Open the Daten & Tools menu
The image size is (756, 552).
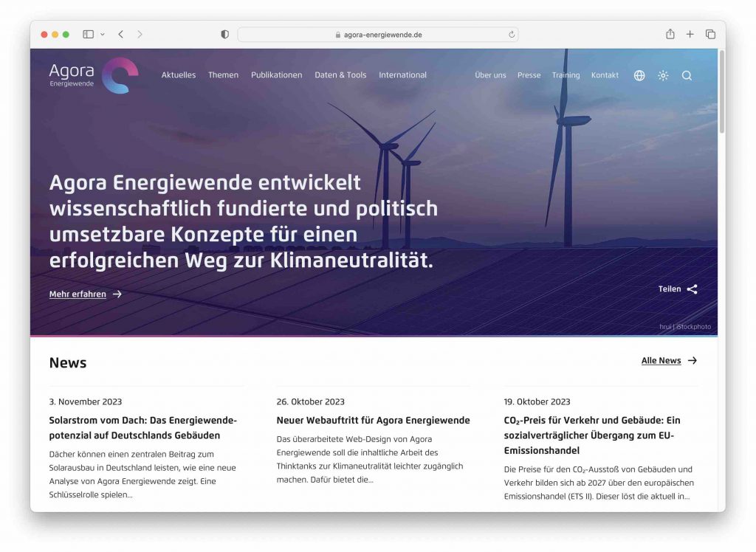click(x=340, y=75)
